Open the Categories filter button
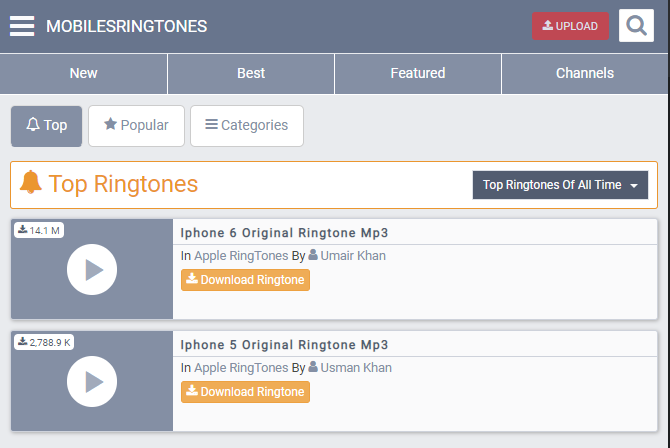Viewport: 670px width, 448px height. [x=247, y=126]
